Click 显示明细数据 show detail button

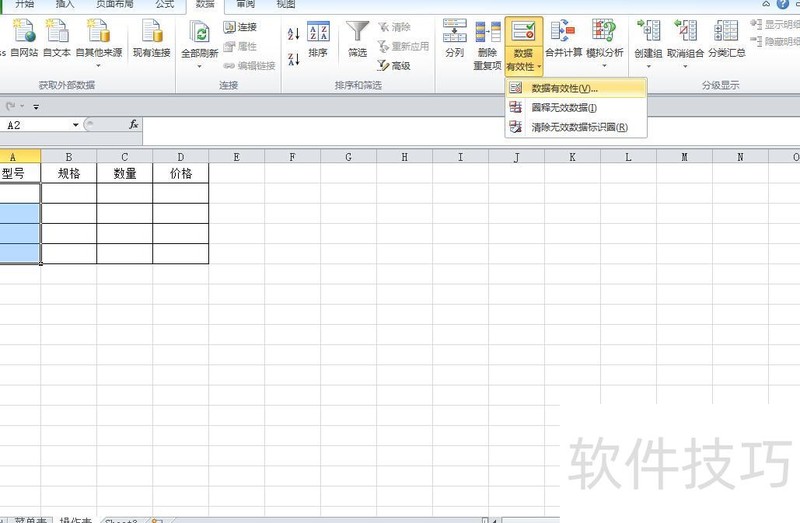click(775, 24)
